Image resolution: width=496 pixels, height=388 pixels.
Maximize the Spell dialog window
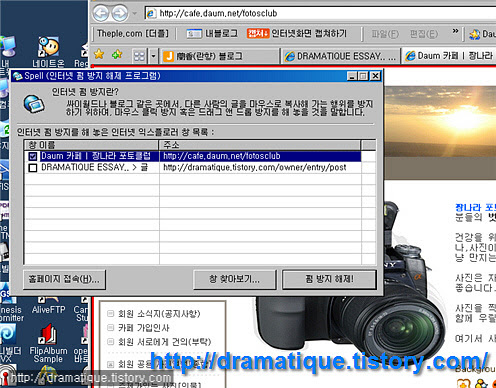pos(363,76)
